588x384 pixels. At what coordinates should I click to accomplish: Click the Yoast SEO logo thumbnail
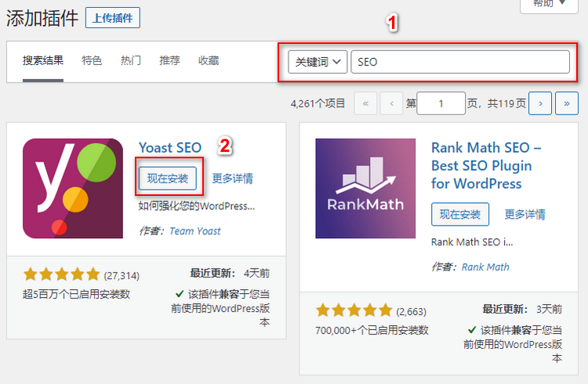pos(73,188)
